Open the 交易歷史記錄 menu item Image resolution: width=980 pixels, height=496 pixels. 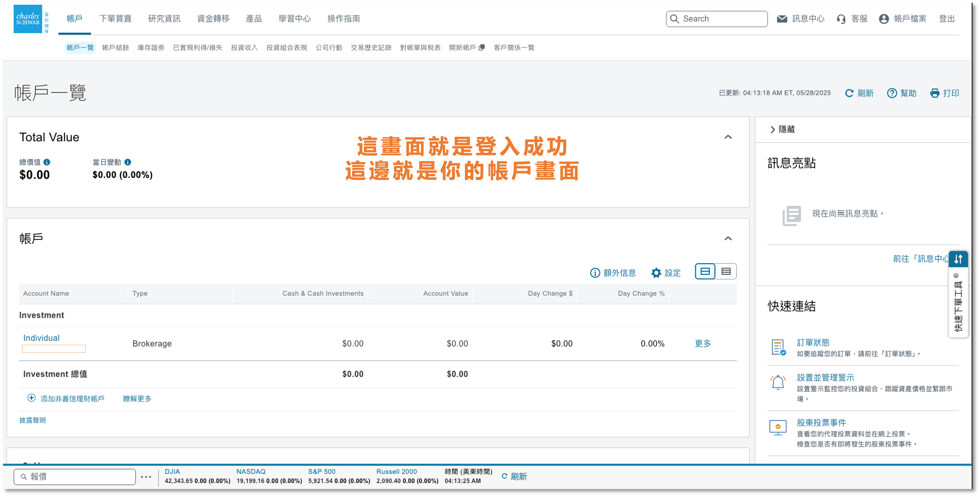371,47
